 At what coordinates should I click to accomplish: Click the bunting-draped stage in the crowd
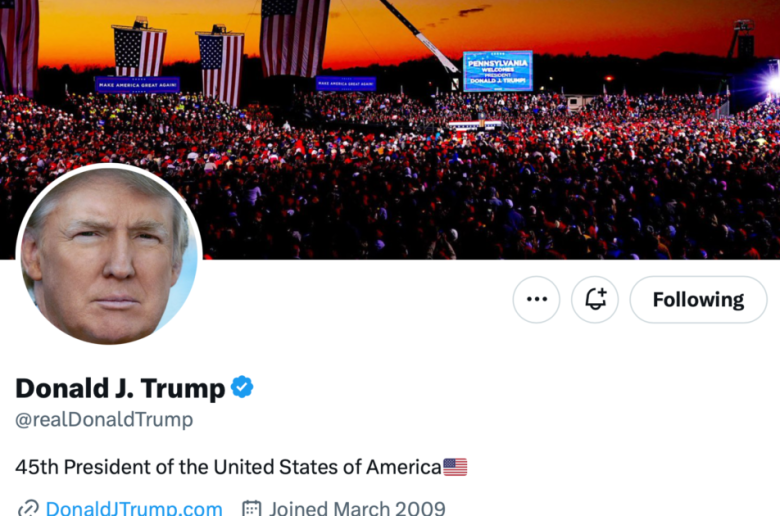point(475,126)
